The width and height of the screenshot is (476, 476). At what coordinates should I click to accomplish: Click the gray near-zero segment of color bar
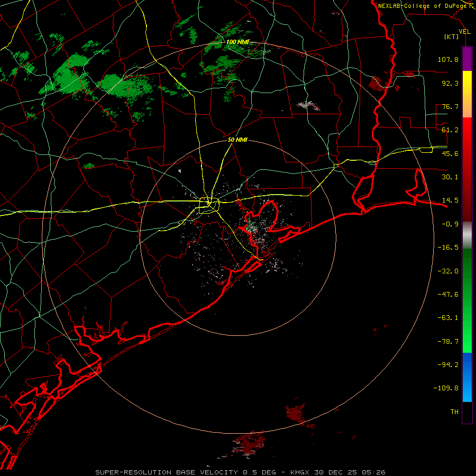467,235
